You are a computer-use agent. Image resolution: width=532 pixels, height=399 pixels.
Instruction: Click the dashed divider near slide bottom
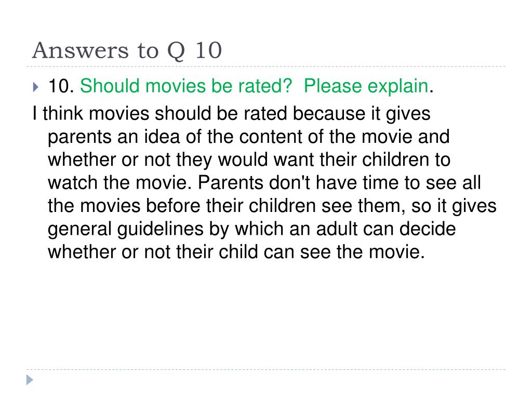[266, 369]
